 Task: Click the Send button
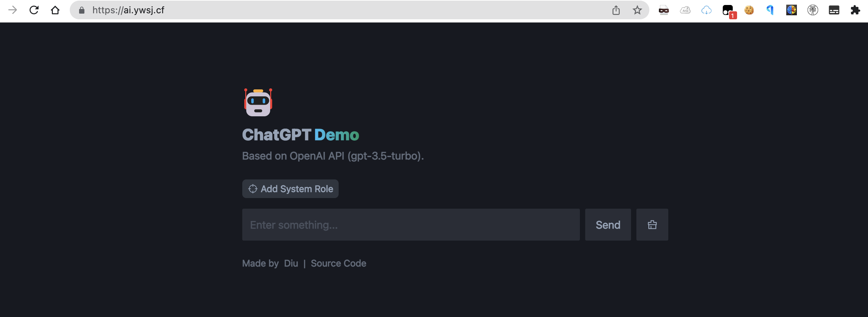pyautogui.click(x=608, y=225)
